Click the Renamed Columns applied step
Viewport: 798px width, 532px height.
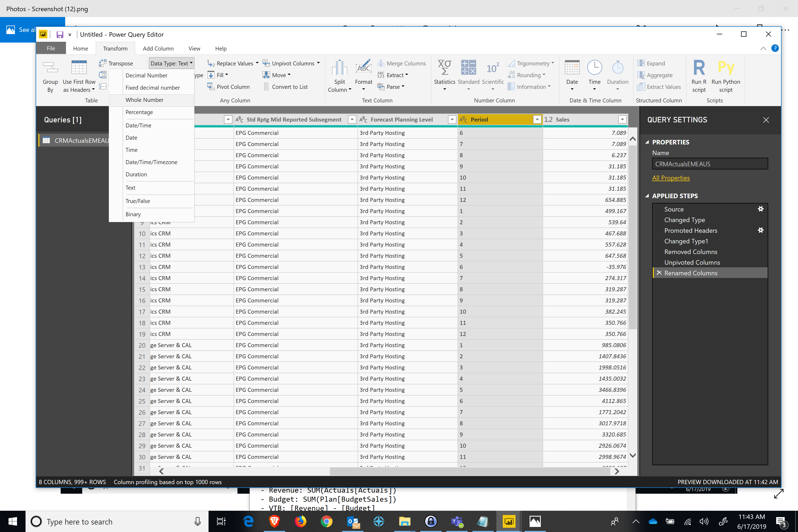pos(691,273)
